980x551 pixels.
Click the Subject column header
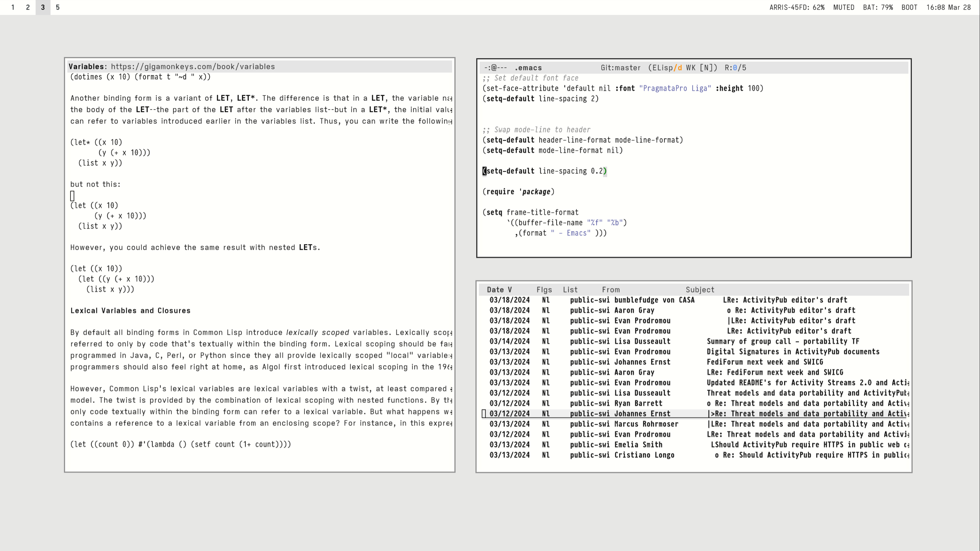pos(700,290)
